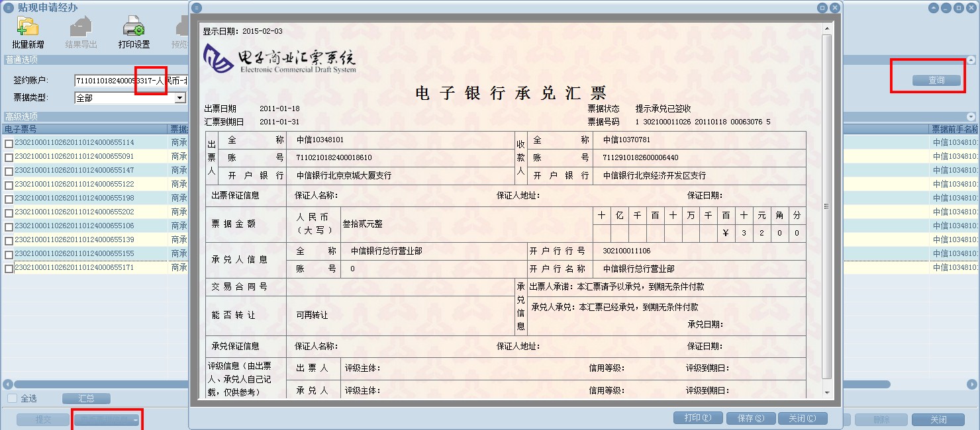Click the 删除 button in main window
980x430 pixels.
click(881, 420)
